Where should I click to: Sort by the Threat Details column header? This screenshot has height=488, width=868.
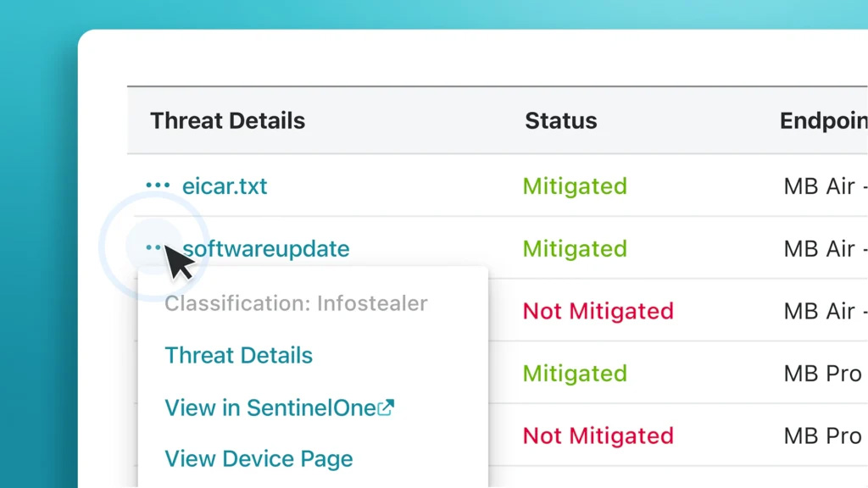[227, 120]
